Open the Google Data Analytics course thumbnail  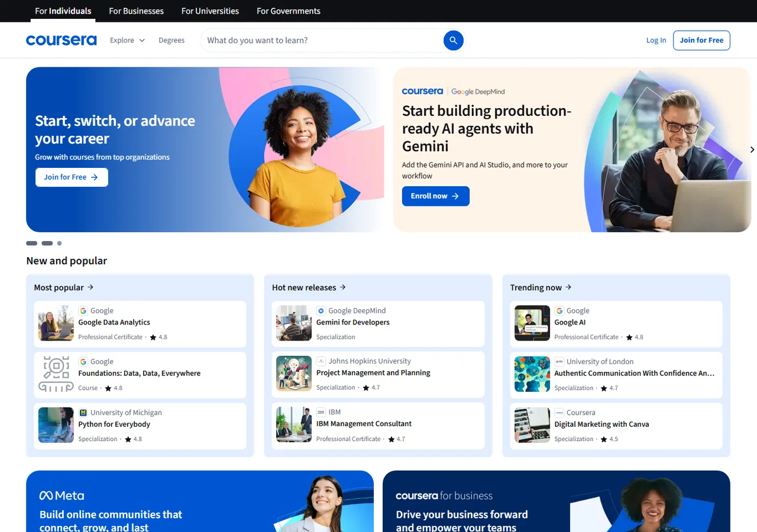pos(56,323)
